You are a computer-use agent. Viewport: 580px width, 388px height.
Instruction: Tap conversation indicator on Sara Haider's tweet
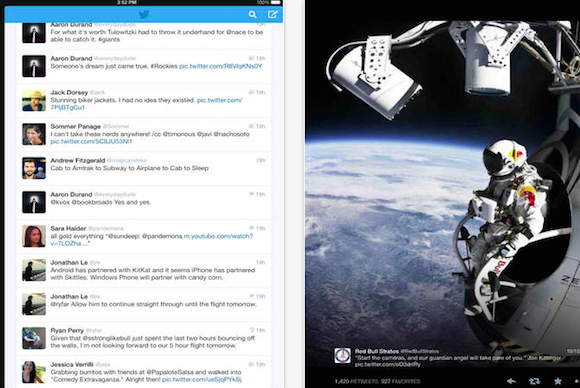click(252, 228)
